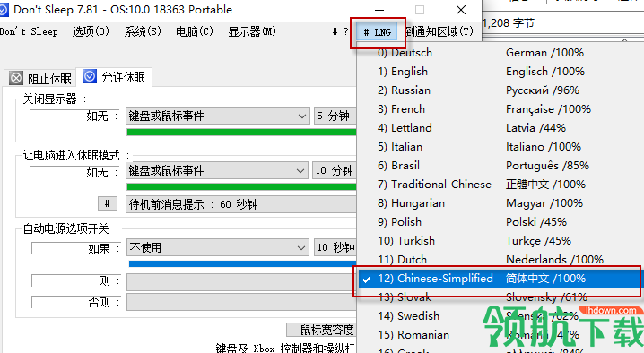This screenshot has width=644, height=353.
Task: Open the 否则 action dropdown
Action: coord(241,302)
